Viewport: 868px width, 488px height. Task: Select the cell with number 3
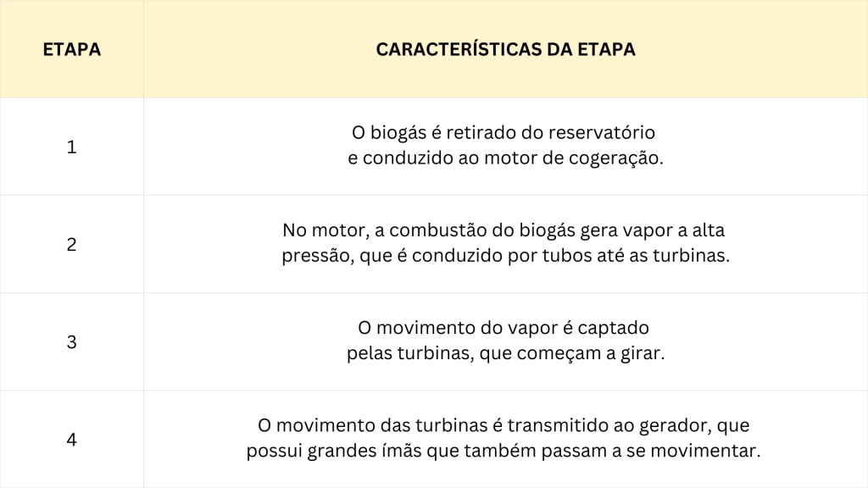(x=72, y=342)
